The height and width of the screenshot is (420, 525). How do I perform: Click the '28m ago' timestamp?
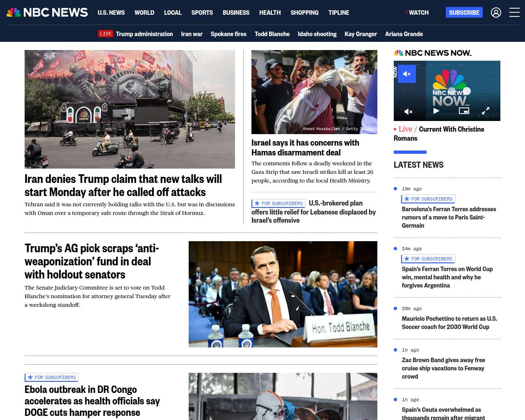tap(412, 308)
